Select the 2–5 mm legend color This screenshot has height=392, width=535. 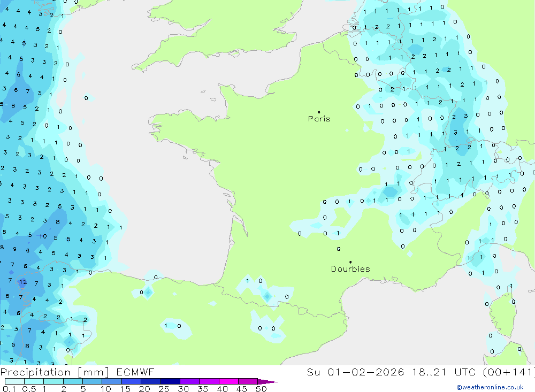coord(73,381)
